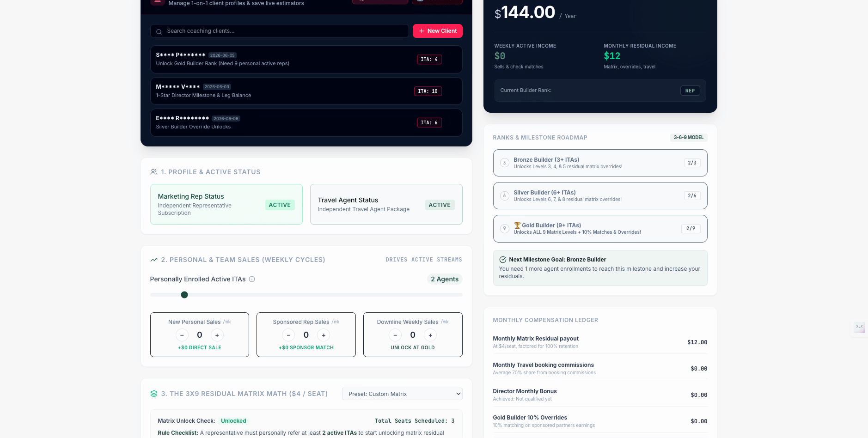The height and width of the screenshot is (438, 868).
Task: Click the Gold Builder number 9 circle
Action: 505,228
